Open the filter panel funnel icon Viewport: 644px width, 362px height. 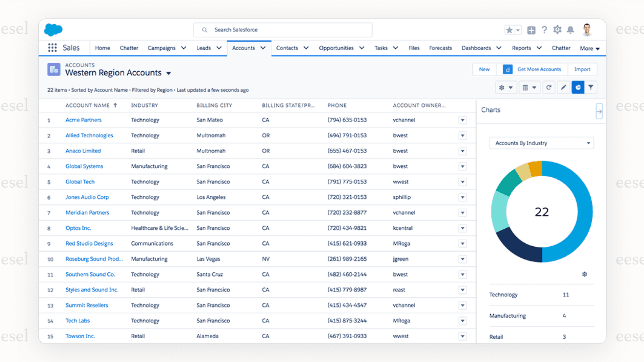(591, 87)
